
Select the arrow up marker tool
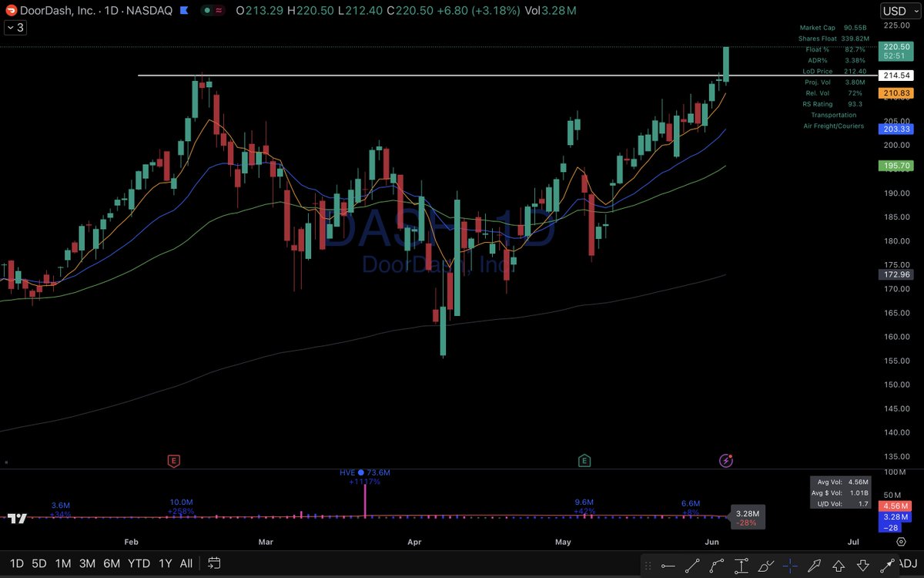tap(839, 565)
